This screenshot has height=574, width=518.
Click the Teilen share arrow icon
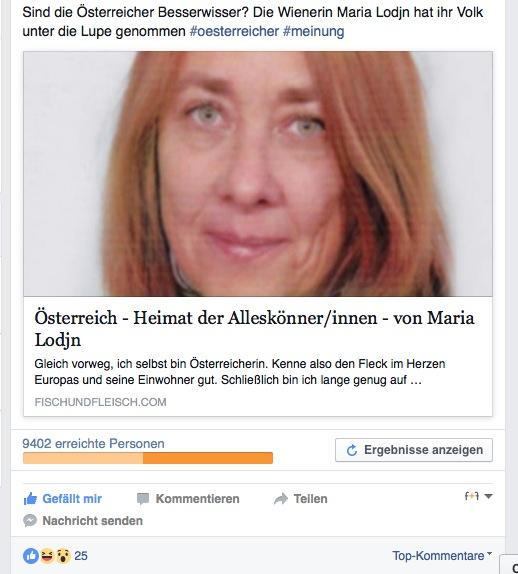point(281,499)
